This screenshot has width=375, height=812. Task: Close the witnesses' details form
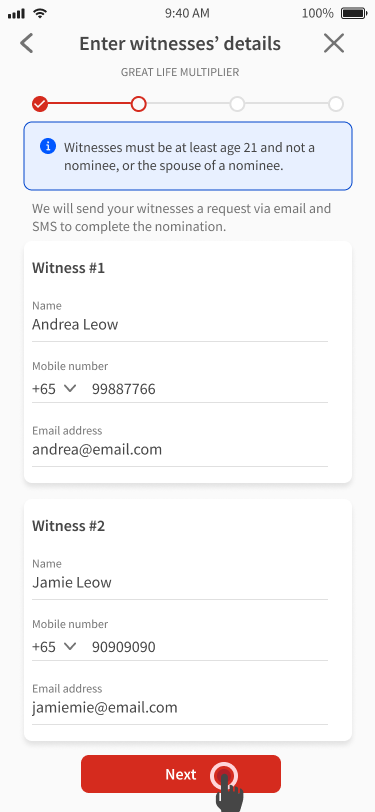click(x=334, y=44)
